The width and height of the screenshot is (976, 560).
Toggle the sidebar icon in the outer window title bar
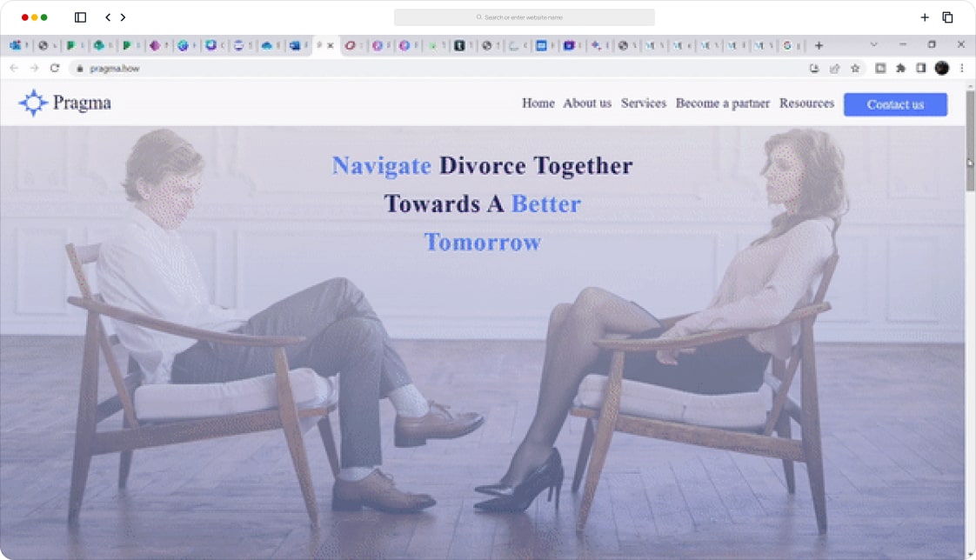point(80,17)
